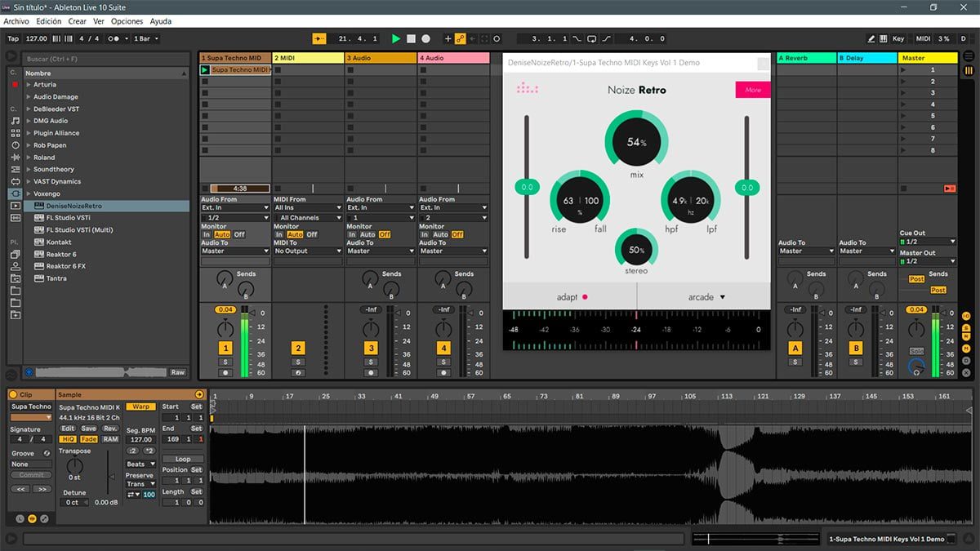Viewport: 980px width, 551px height.
Task: Solo track 1 with the S button
Action: [225, 362]
